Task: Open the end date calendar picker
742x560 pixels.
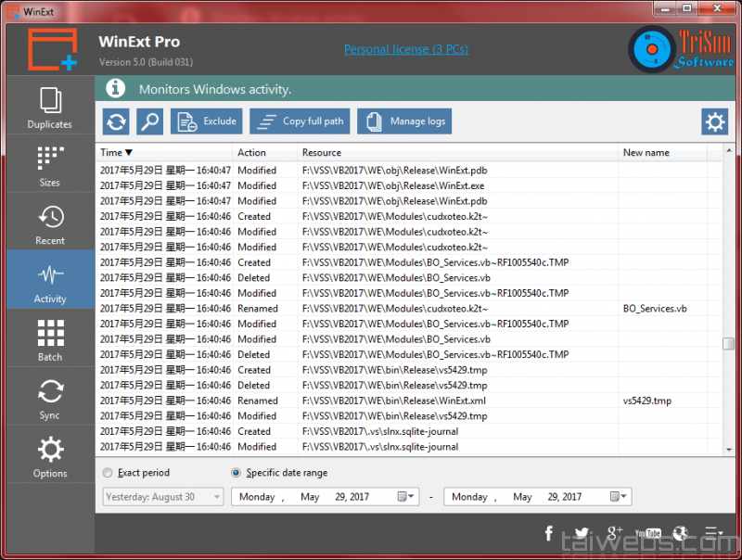Action: click(620, 497)
